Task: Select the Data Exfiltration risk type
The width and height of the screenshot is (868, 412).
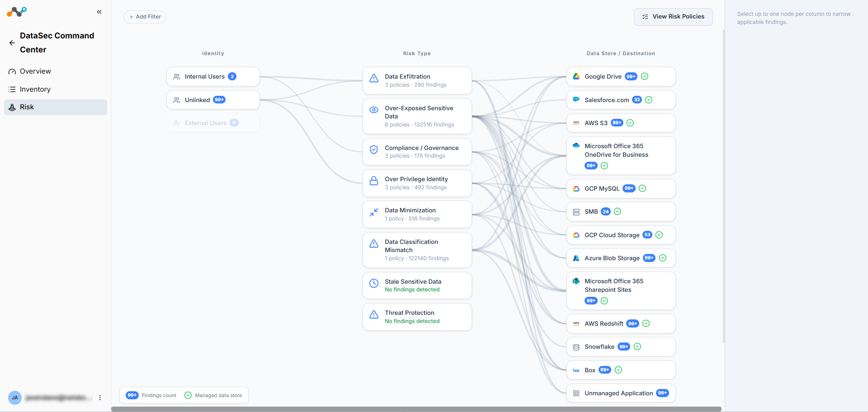Action: 417,81
